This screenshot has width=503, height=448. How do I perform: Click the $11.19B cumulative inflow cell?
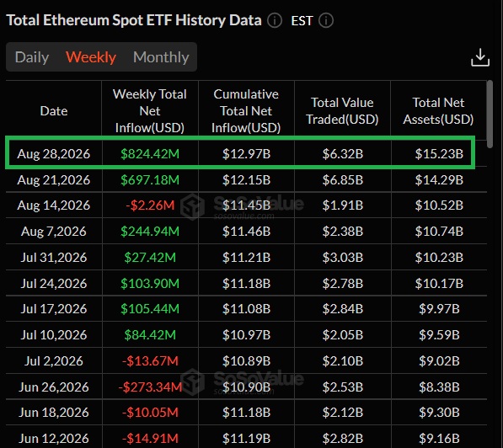click(x=246, y=439)
